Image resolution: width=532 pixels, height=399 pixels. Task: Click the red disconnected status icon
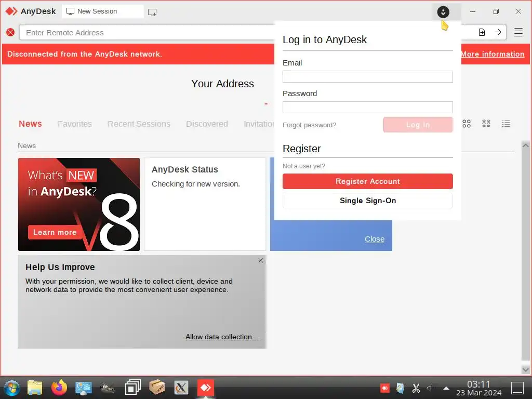(10, 32)
